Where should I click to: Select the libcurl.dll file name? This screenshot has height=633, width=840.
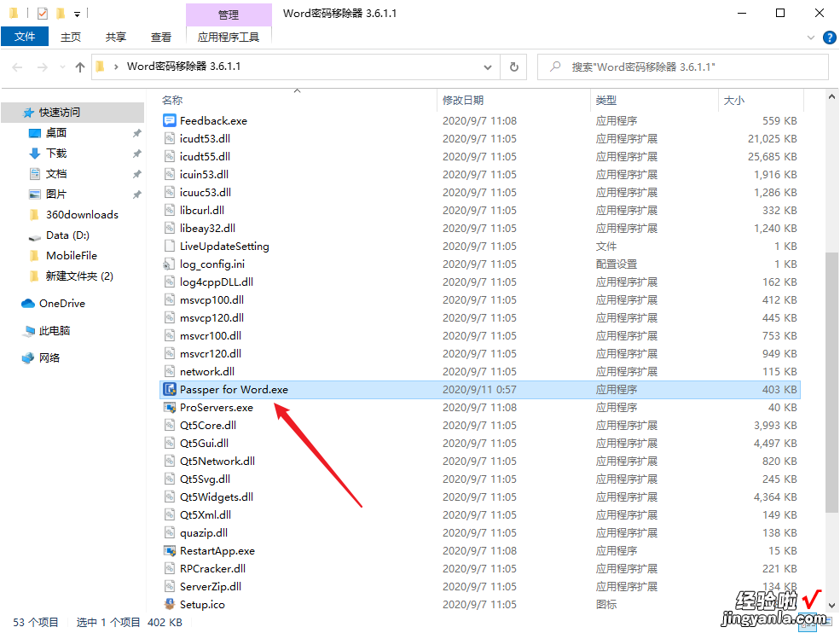tap(202, 210)
